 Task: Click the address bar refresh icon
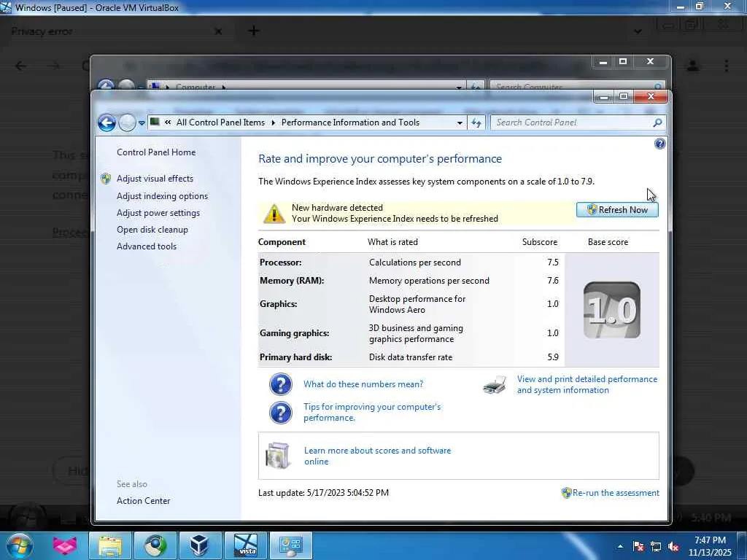coord(476,122)
